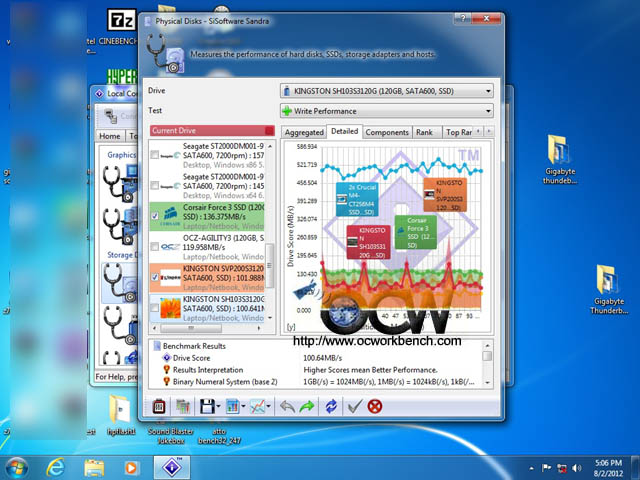This screenshot has height=480, width=640.
Task: Uncheck the Corsair Force 3 SSD checkbox
Action: 155,216
